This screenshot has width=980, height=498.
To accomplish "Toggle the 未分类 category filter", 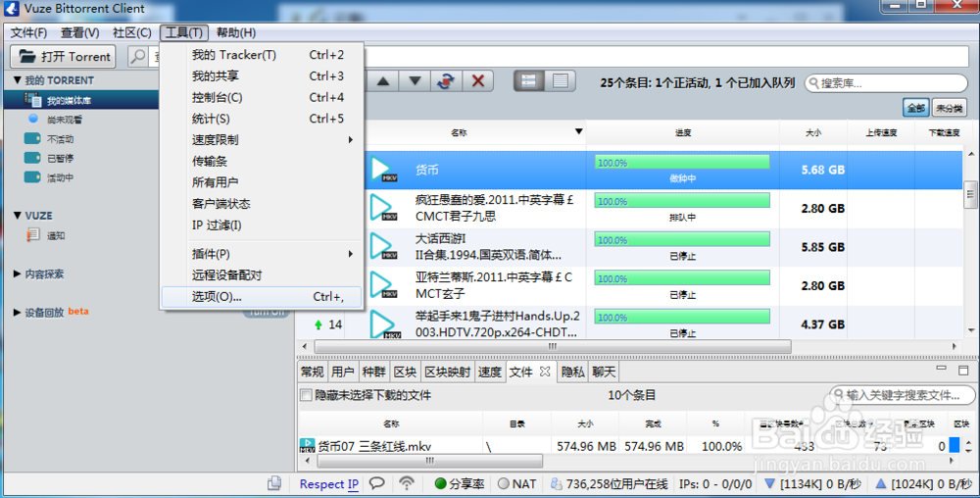I will (949, 108).
